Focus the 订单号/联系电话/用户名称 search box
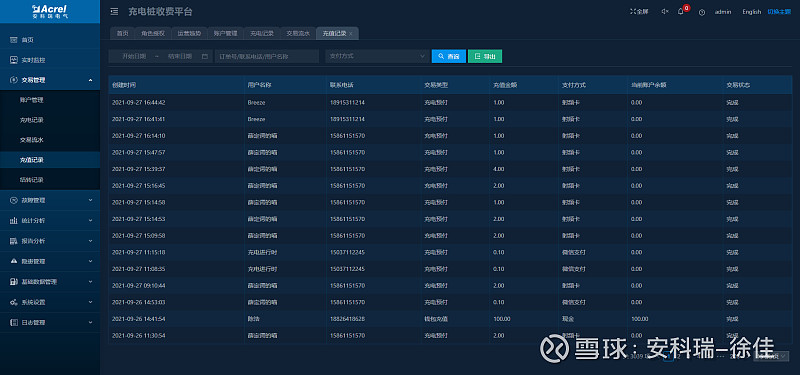This screenshot has width=800, height=375. (x=267, y=56)
